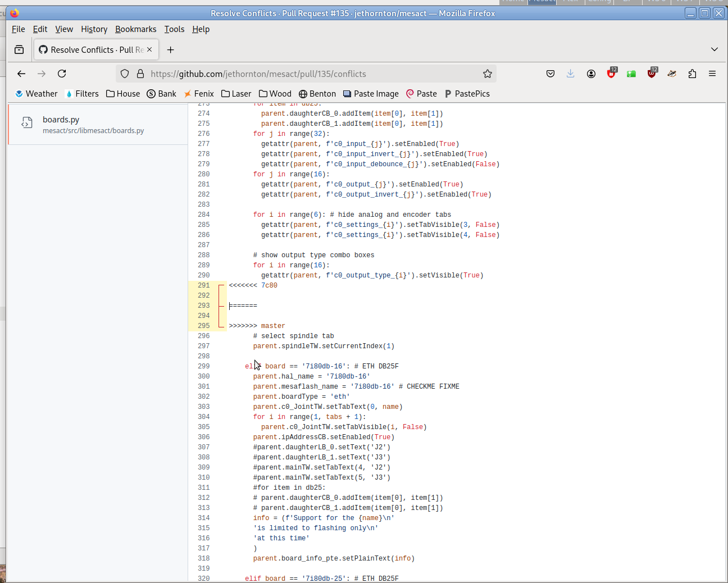This screenshot has width=728, height=583.
Task: Open the Tools menu
Action: [174, 29]
